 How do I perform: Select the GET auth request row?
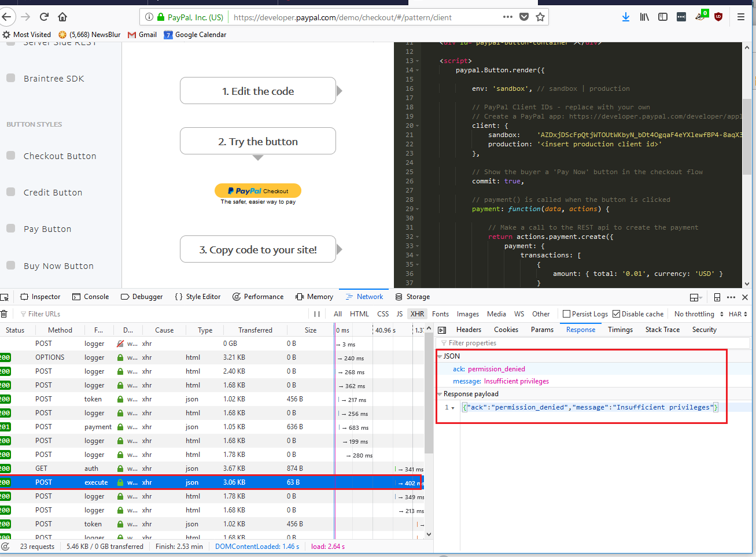(x=212, y=469)
